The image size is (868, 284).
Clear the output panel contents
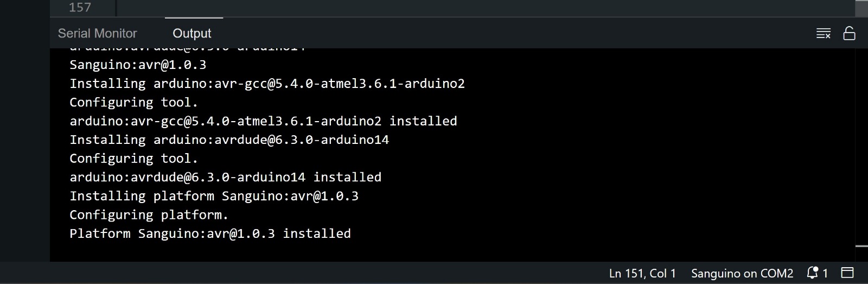coord(823,34)
